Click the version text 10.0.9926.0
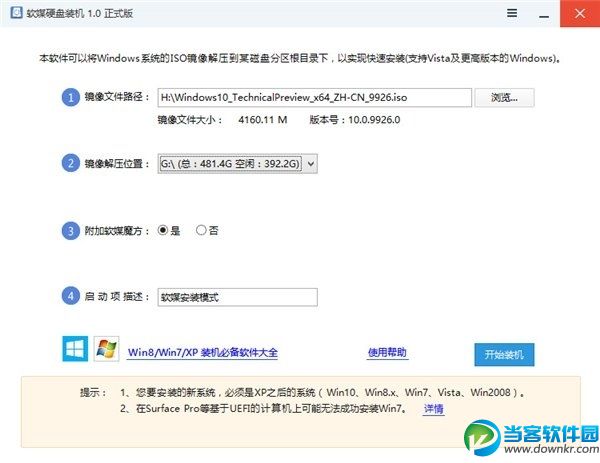 pos(374,120)
